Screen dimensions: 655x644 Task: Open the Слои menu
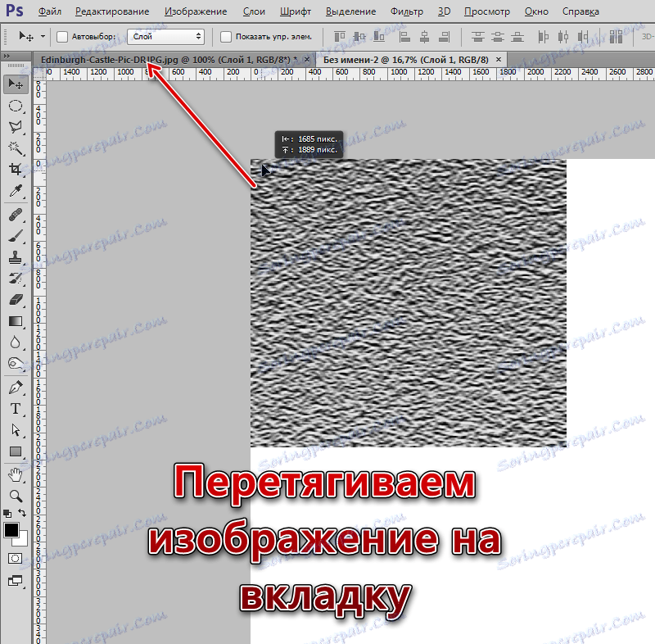click(x=254, y=11)
